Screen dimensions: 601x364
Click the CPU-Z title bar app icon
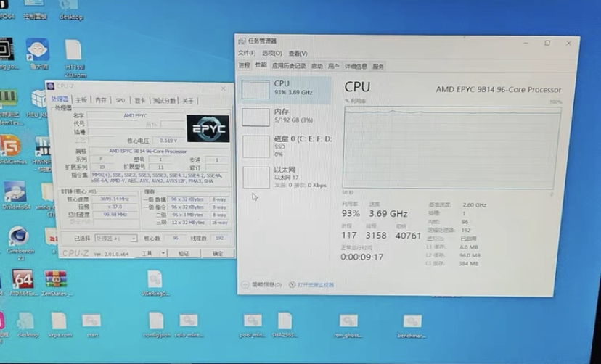coord(51,86)
